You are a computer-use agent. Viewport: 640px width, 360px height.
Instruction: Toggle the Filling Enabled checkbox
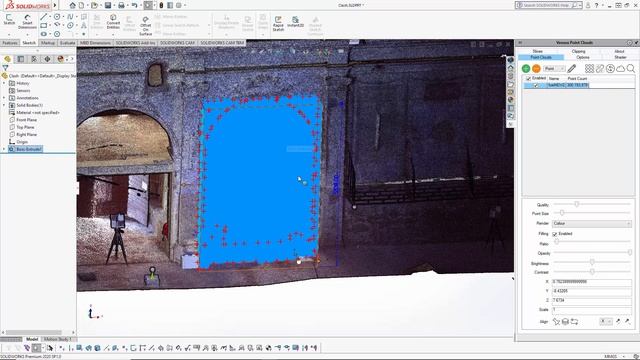pos(555,234)
